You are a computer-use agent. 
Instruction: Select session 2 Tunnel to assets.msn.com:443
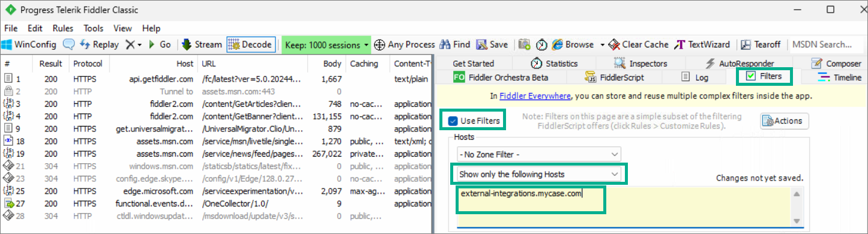click(x=217, y=91)
